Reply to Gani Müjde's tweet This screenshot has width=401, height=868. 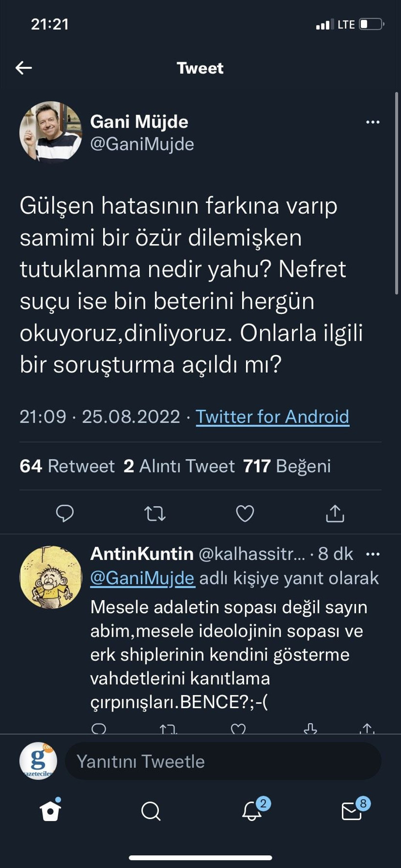pos(65,513)
